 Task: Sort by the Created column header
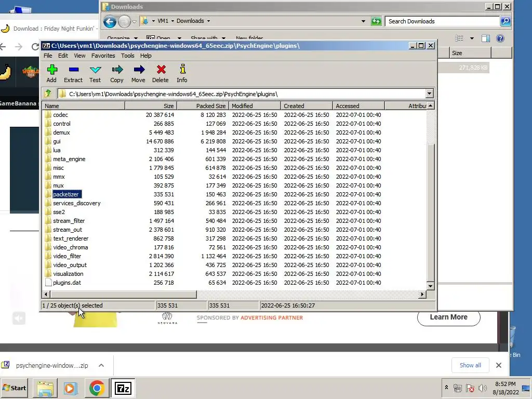(307, 106)
